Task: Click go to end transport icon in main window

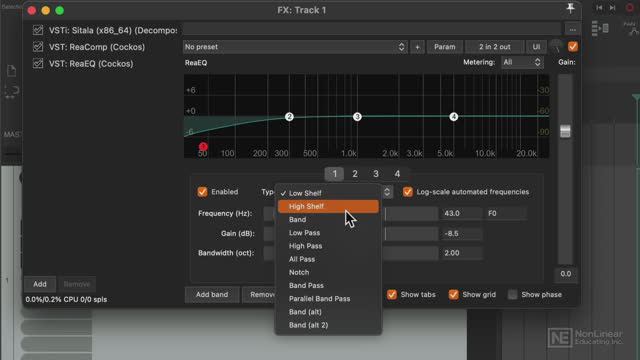Action: coord(613,8)
